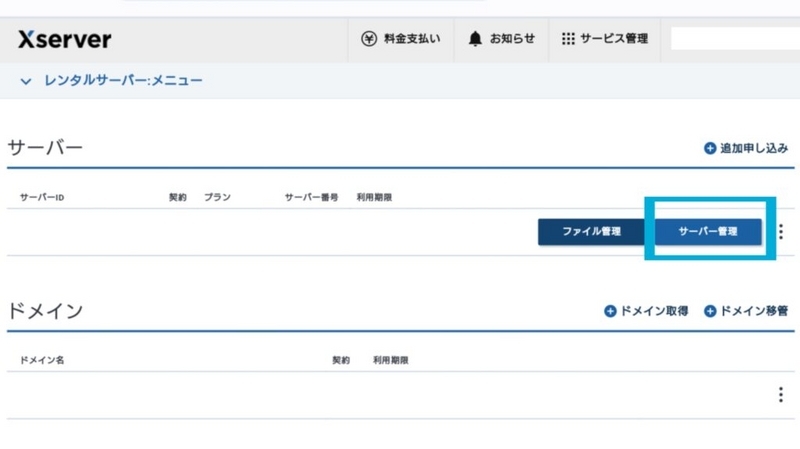The image size is (800, 449).
Task: Open the 料金支払い menu item
Action: (401, 39)
